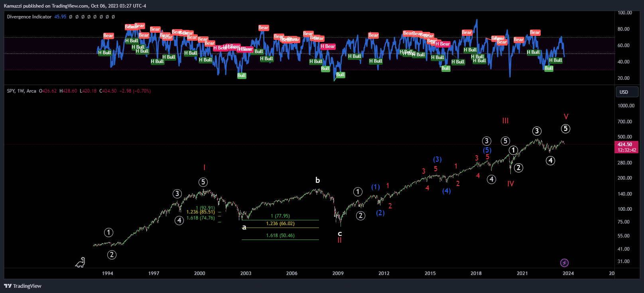Click the 2000 time axis label
Image resolution: width=644 pixels, height=293 pixels.
pos(200,273)
